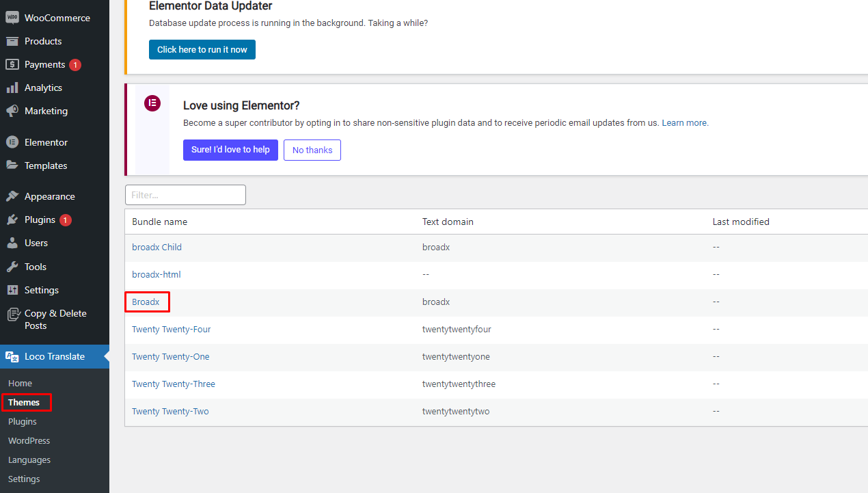Viewport: 868px width, 493px height.
Task: Sort by Bundle name column header
Action: (x=159, y=222)
